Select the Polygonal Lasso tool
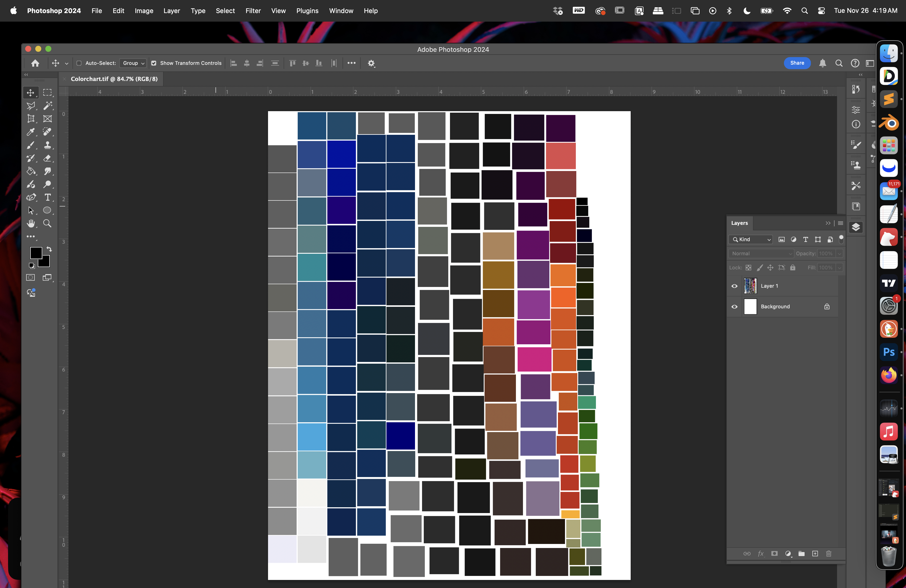Screen dimensions: 906x588 [x=31, y=106]
